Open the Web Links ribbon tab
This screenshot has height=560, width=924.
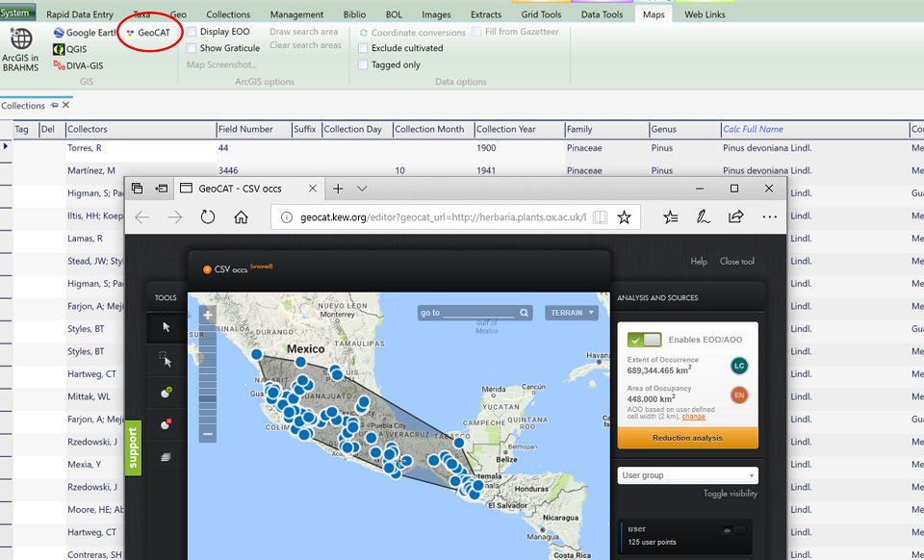pyautogui.click(x=705, y=14)
